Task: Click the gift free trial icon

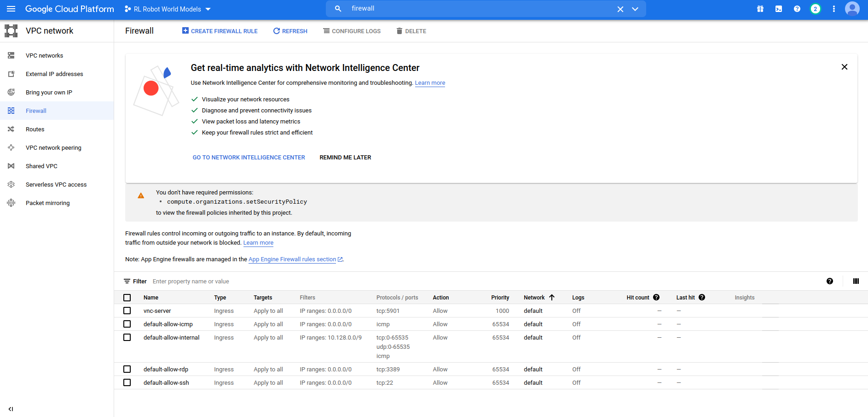Action: pyautogui.click(x=760, y=9)
